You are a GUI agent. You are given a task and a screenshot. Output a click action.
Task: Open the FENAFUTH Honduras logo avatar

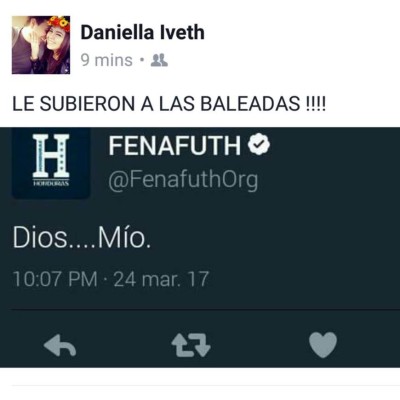pos(51,163)
